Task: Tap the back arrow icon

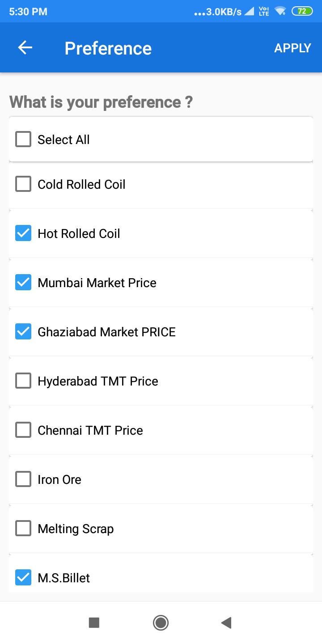Action: [25, 48]
